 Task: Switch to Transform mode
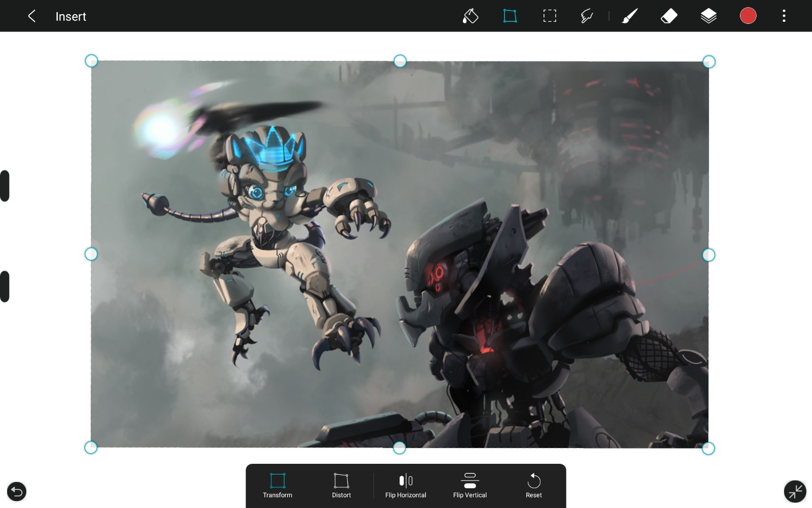coord(278,486)
